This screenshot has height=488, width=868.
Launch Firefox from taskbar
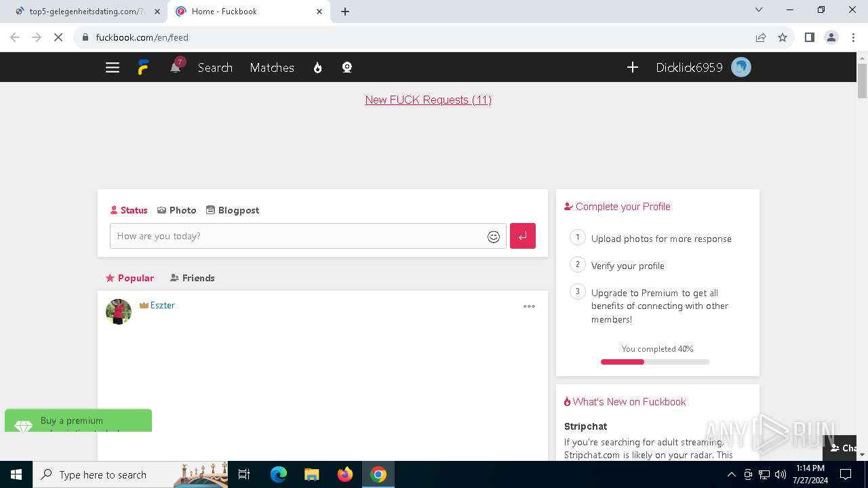tap(345, 474)
